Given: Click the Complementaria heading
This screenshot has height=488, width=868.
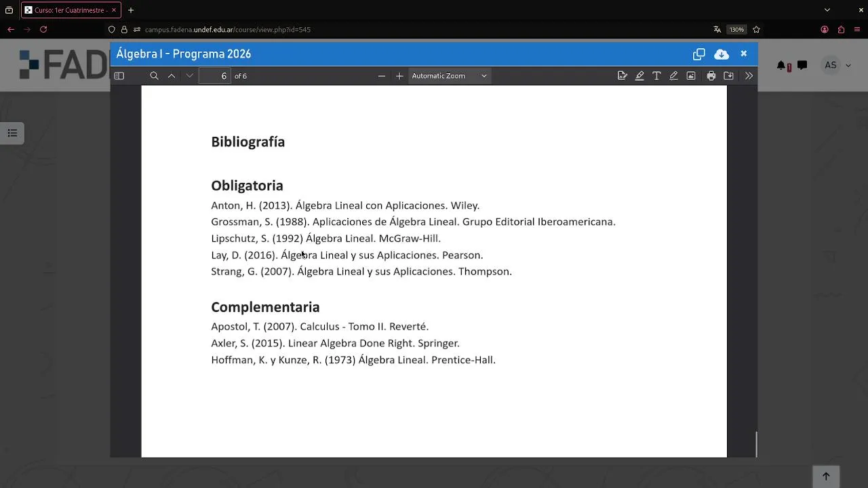Looking at the screenshot, I should (265, 307).
